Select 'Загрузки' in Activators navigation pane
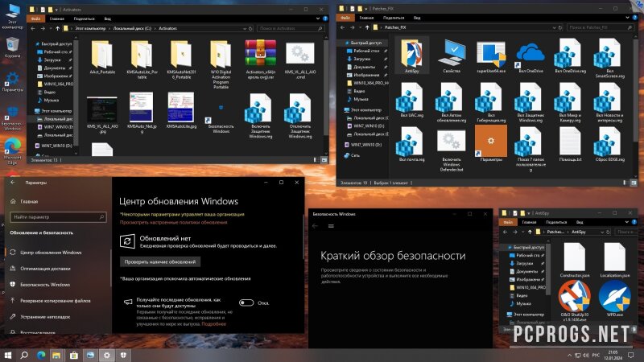 click(52, 60)
